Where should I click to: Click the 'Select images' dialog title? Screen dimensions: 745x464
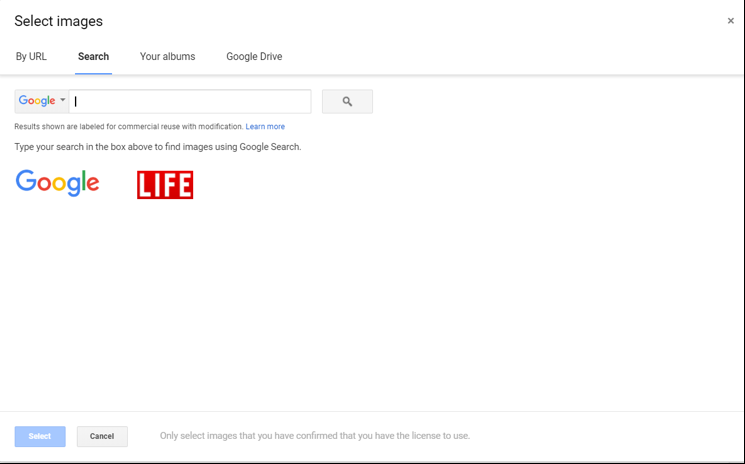click(x=58, y=21)
